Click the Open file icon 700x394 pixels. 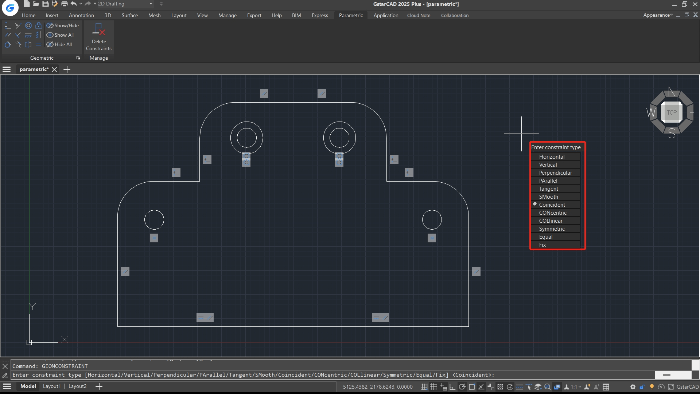36,4
